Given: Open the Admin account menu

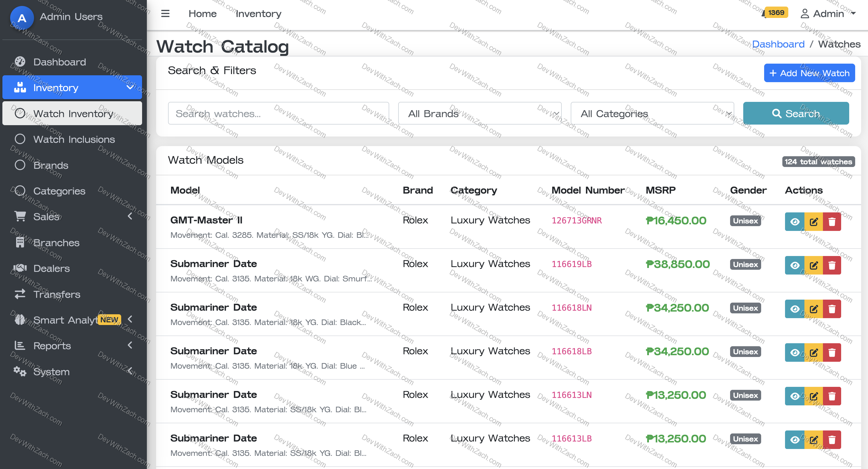Looking at the screenshot, I should coord(828,13).
